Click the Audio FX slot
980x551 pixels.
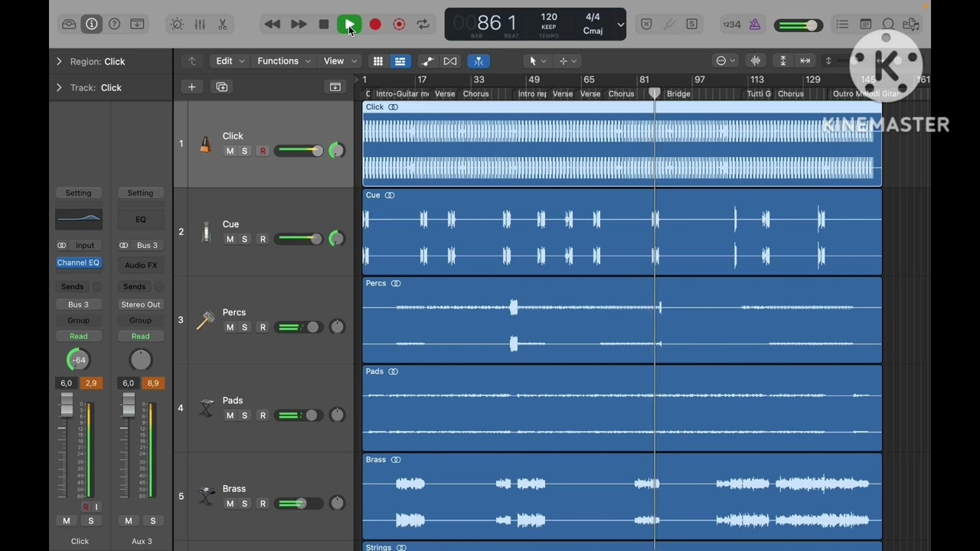[x=141, y=265]
